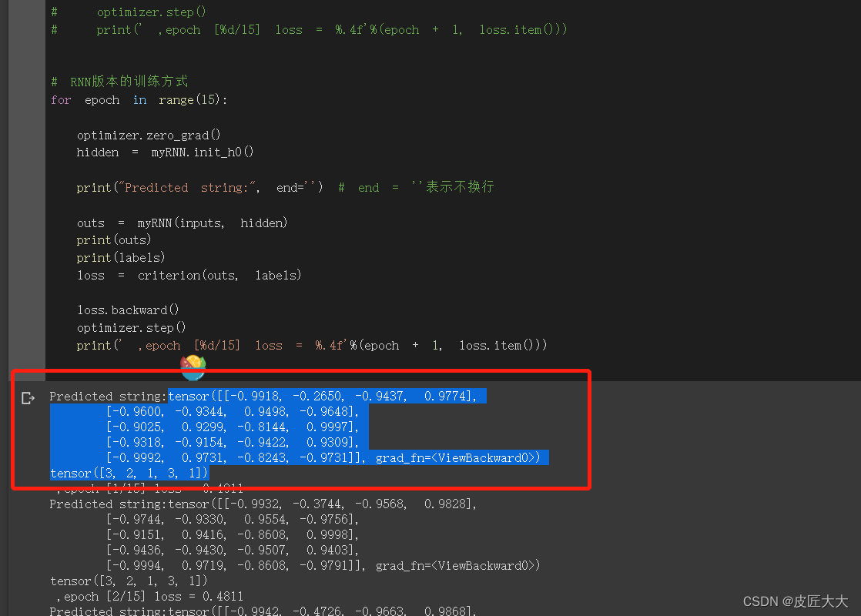The height and width of the screenshot is (616, 861).
Task: Click the commented '# optimizer.step()' line at top
Action: coord(129,12)
